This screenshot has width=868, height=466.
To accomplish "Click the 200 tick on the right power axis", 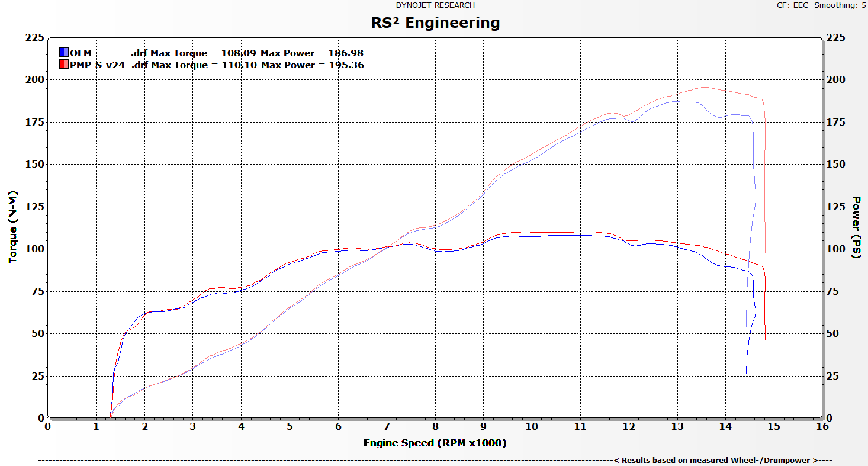I will (835, 80).
